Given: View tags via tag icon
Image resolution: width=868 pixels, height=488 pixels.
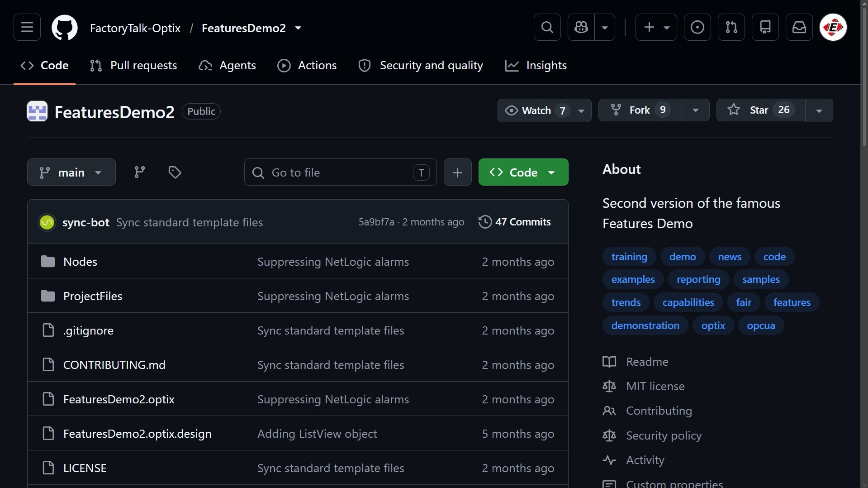Looking at the screenshot, I should click(175, 172).
